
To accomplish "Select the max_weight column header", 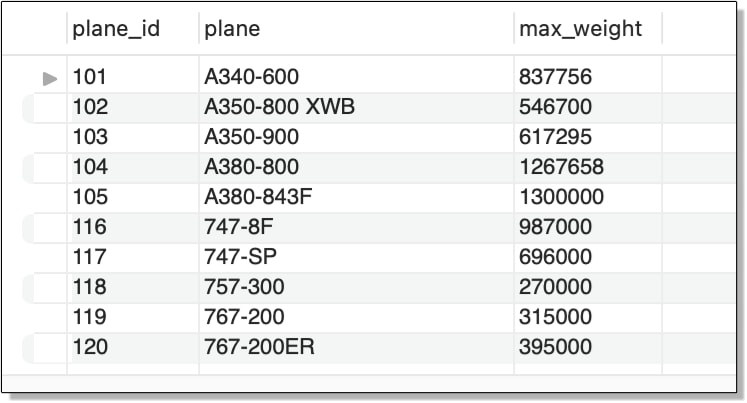I will pos(587,29).
